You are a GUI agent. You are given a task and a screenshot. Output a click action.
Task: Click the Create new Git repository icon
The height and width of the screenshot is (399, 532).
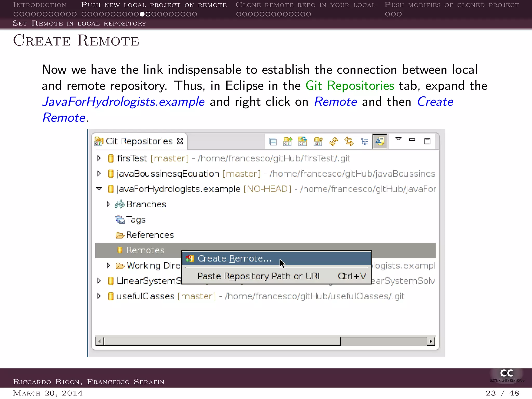pos(318,142)
